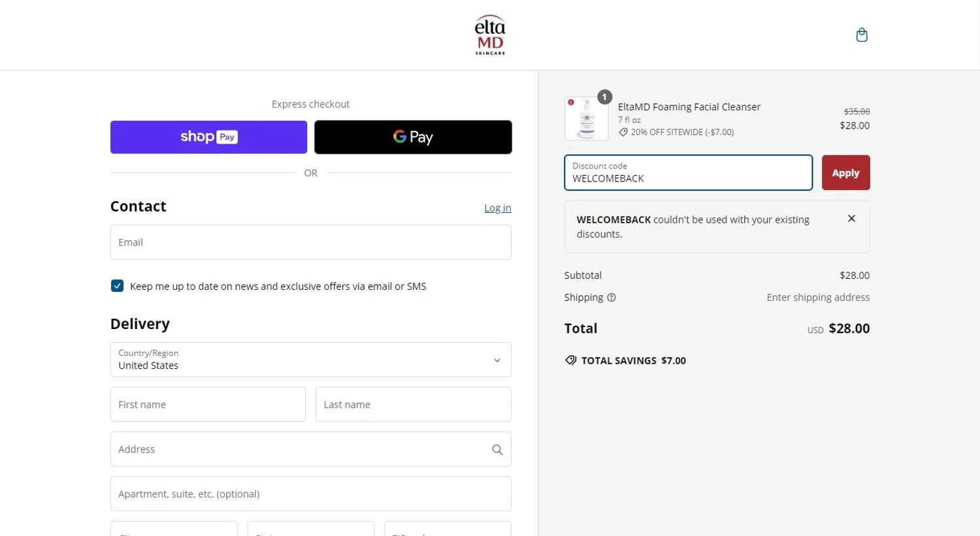Click the Log in link

[498, 208]
